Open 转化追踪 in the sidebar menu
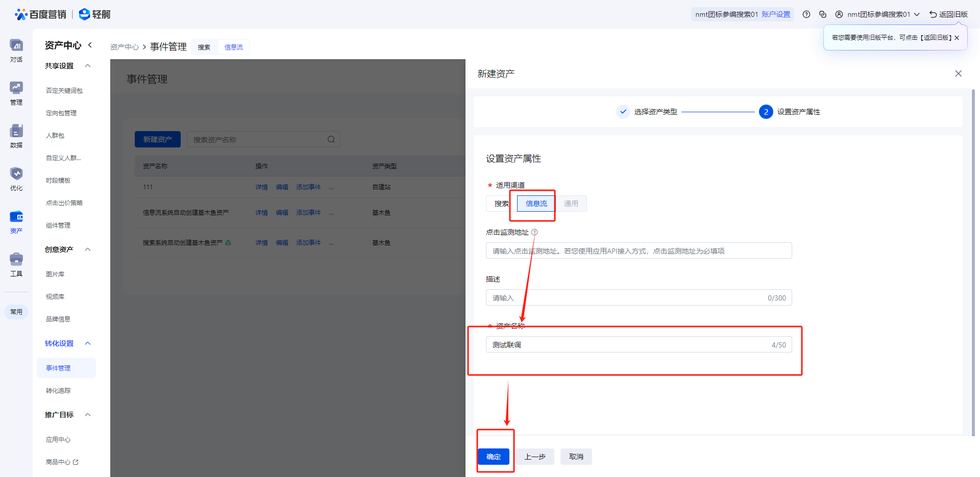Viewport: 980px width, 477px height. [x=58, y=390]
